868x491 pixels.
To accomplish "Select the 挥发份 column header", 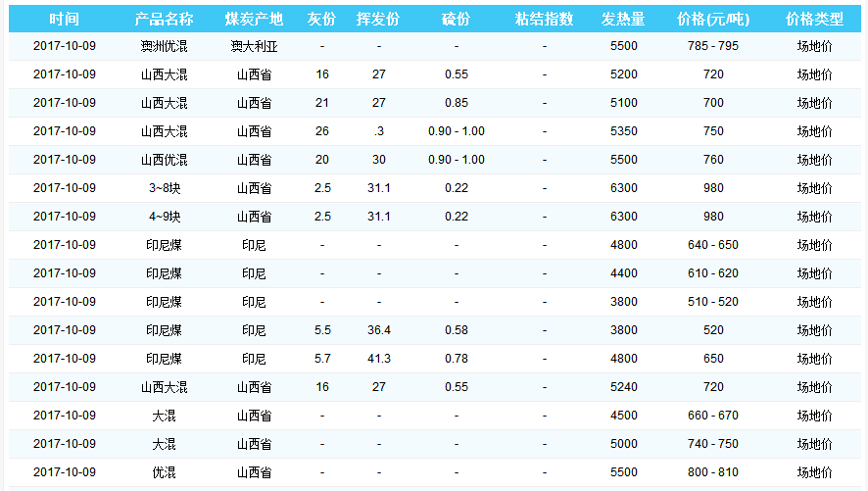I will point(378,20).
